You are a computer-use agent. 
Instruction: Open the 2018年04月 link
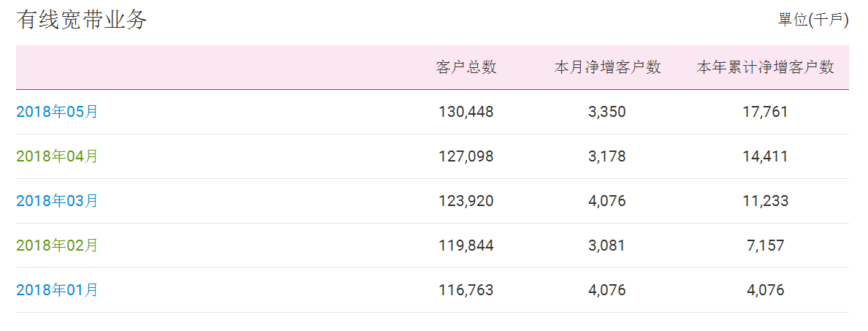[x=57, y=156]
